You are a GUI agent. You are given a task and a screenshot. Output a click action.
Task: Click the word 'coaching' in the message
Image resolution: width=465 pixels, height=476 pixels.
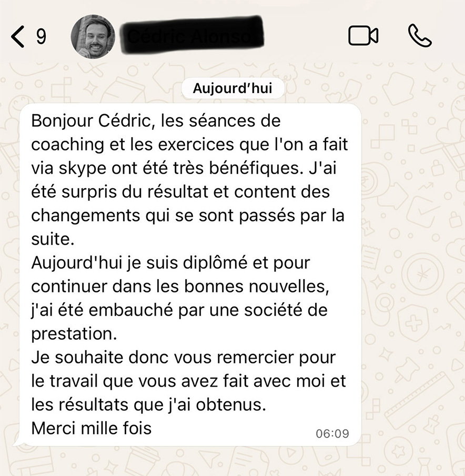pyautogui.click(x=68, y=145)
